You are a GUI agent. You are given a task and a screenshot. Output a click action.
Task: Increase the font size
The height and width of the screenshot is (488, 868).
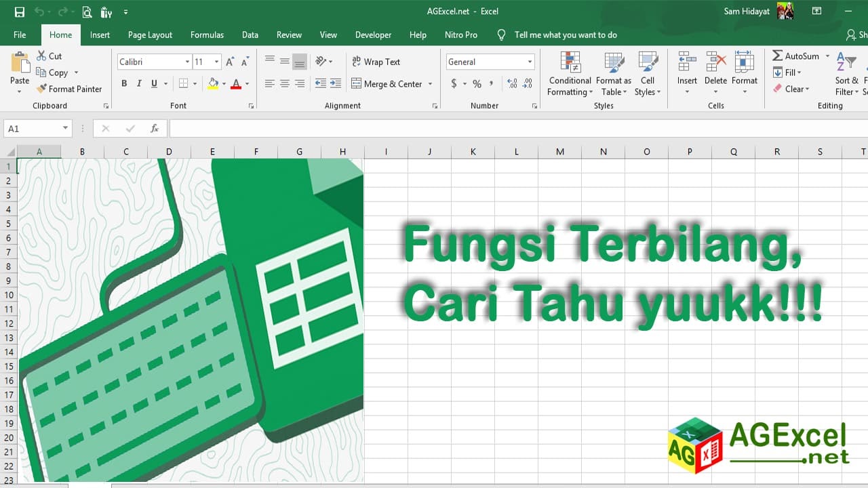(x=230, y=62)
